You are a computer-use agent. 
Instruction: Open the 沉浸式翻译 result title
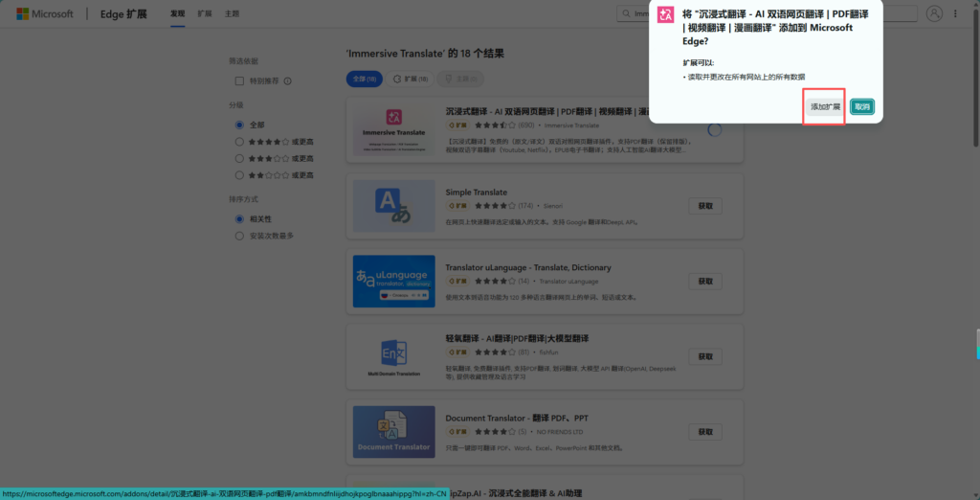[547, 111]
